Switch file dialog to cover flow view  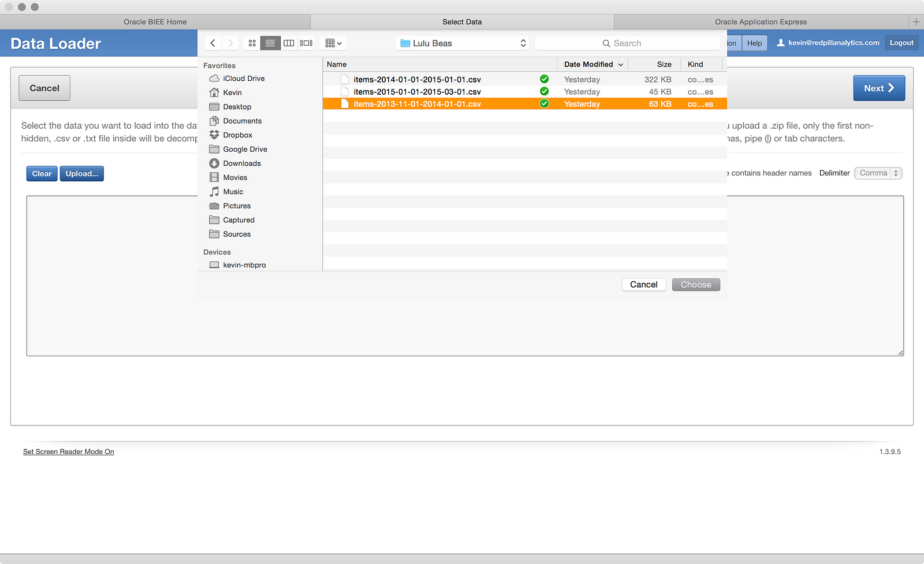[306, 43]
